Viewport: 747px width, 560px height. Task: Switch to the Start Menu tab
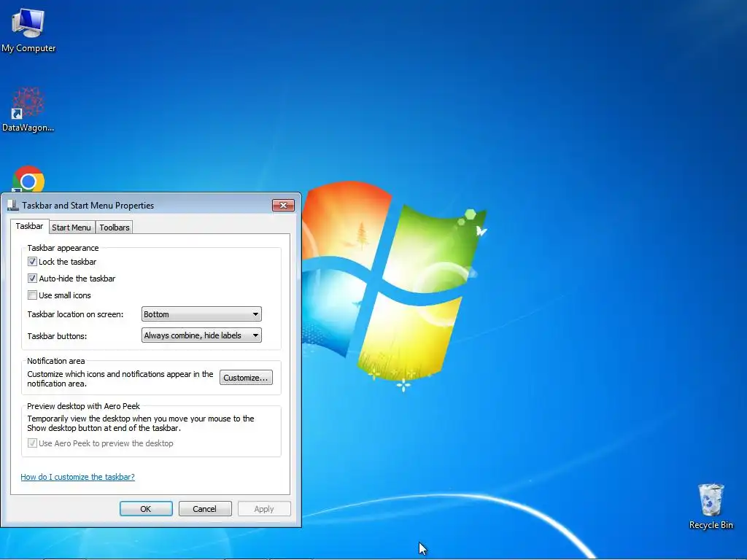tap(71, 227)
